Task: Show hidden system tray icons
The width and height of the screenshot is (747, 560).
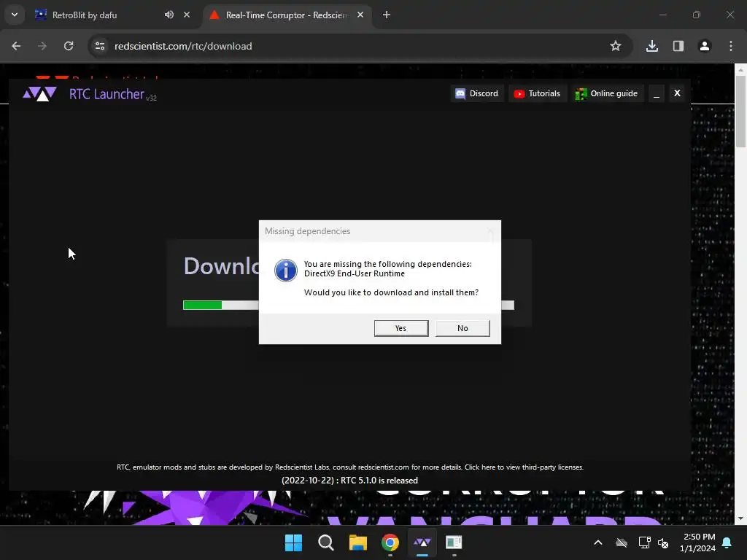Action: coord(598,542)
